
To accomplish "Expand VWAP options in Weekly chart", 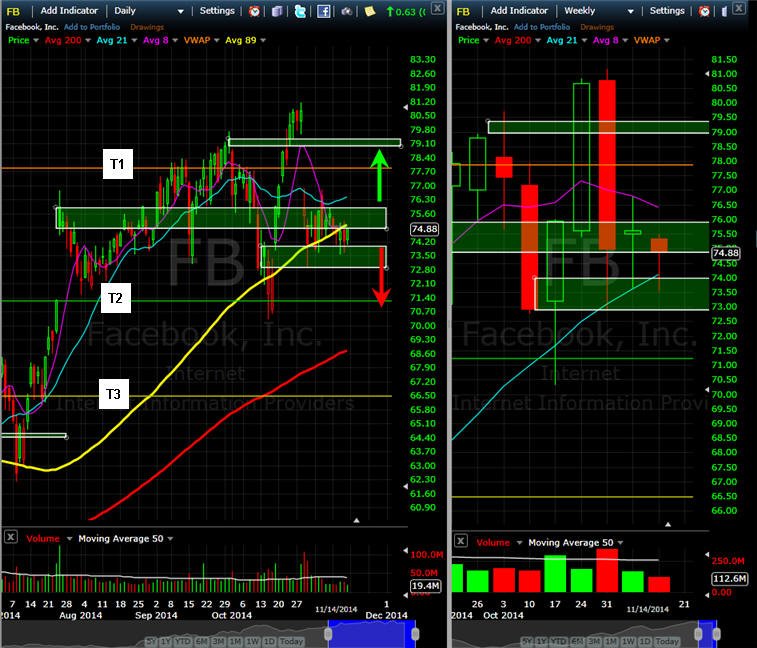I will (666, 41).
